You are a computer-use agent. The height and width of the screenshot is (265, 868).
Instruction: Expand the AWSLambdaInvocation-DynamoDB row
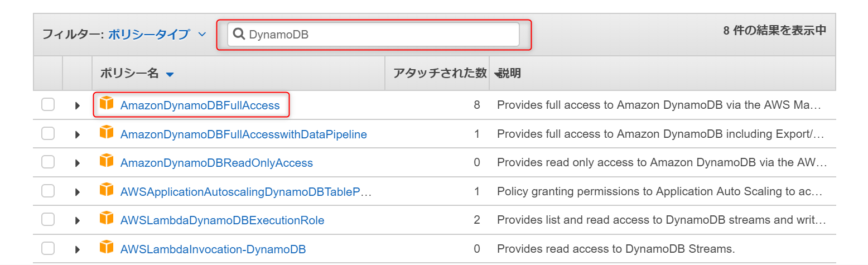78,249
